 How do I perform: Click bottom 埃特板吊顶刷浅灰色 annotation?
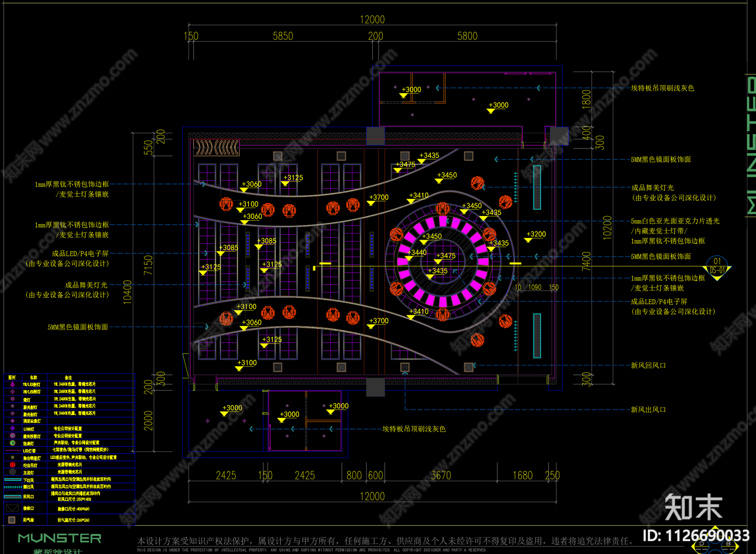pyautogui.click(x=414, y=429)
